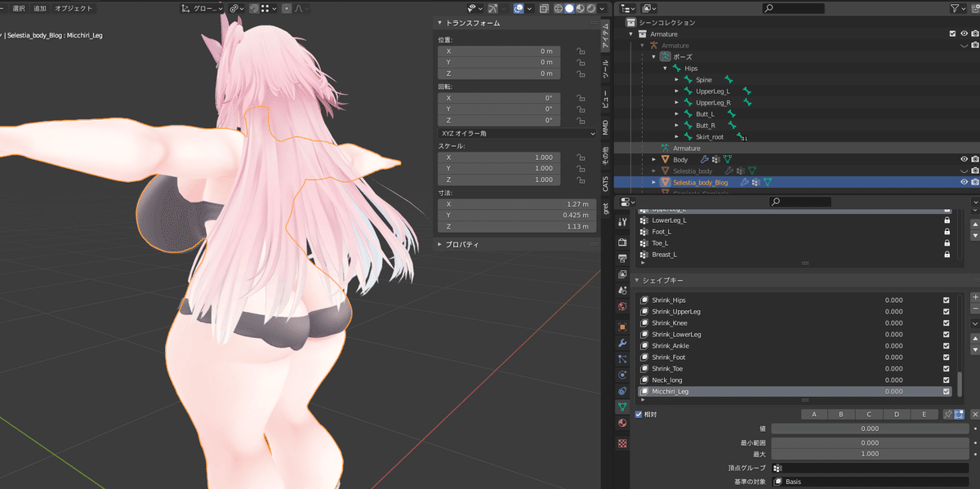Click modifier wrench icon on Body row
This screenshot has height=489, width=980.
(703, 160)
